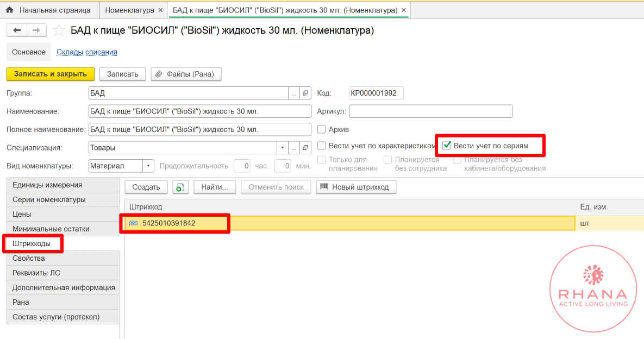Screen dimensions: 644x339
Task: Expand the Специализация dropdown arrow
Action: click(282, 148)
